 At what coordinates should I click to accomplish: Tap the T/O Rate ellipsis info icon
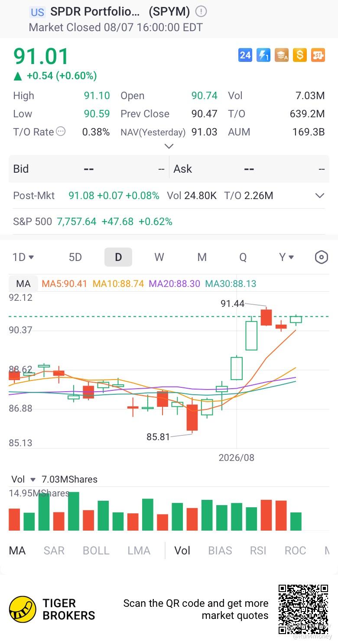click(x=61, y=132)
